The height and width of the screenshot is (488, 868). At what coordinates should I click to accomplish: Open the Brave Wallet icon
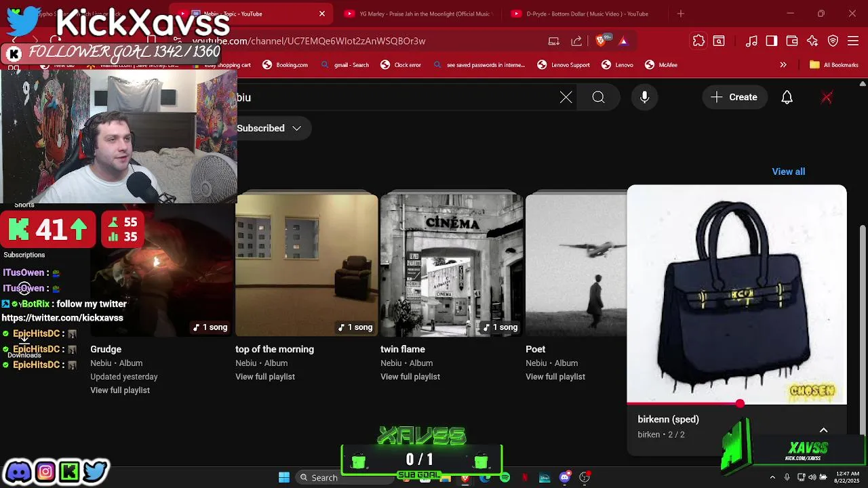click(x=792, y=41)
